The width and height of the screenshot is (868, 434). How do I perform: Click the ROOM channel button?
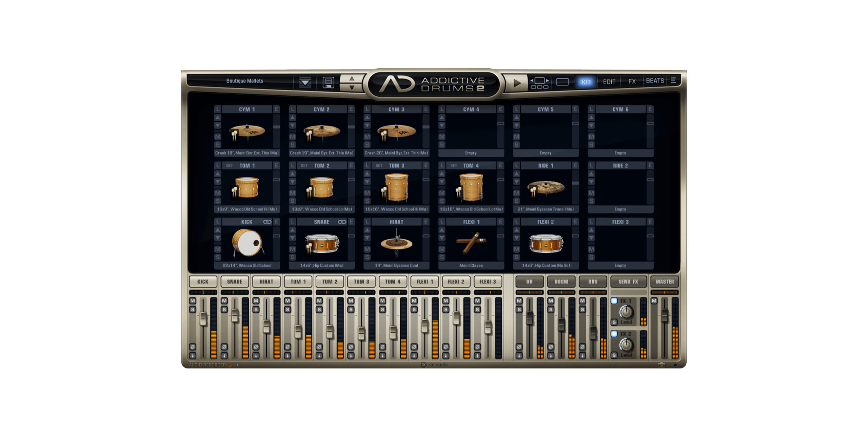click(561, 281)
